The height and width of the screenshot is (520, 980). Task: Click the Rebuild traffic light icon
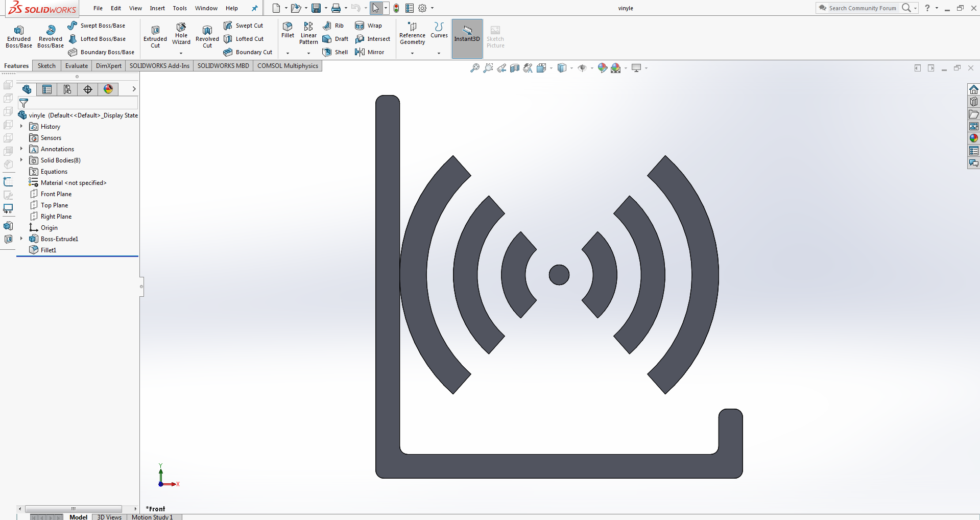[x=396, y=8]
